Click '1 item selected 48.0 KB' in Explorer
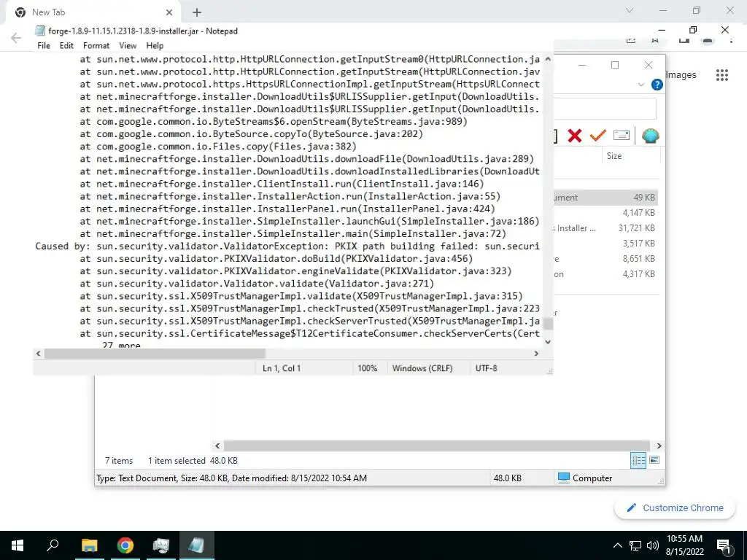The image size is (747, 560). [193, 461]
